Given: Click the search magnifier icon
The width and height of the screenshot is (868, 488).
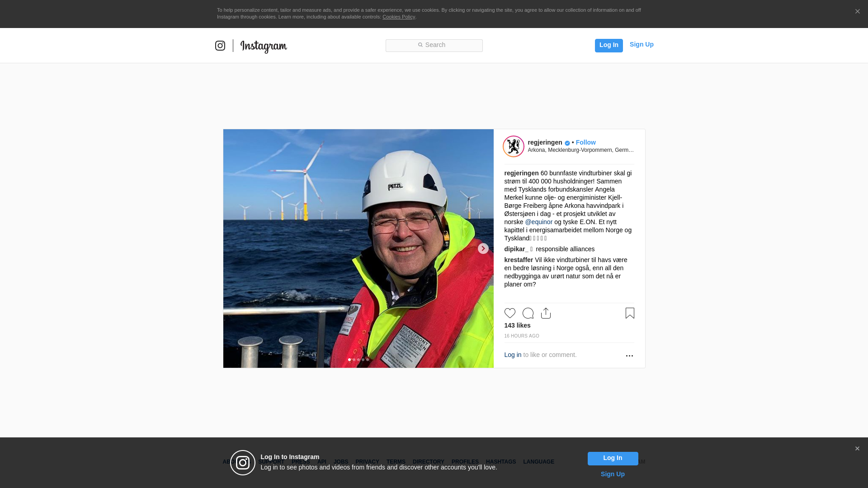Looking at the screenshot, I should (x=420, y=45).
